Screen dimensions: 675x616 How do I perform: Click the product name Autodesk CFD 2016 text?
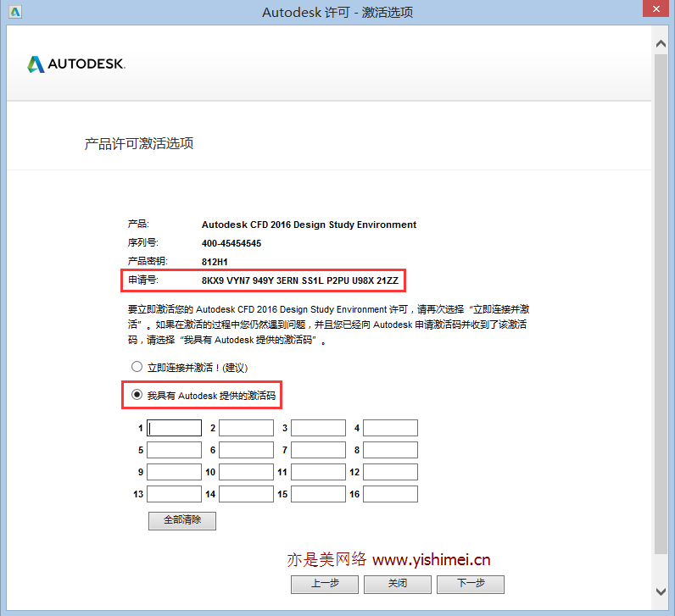pos(309,225)
